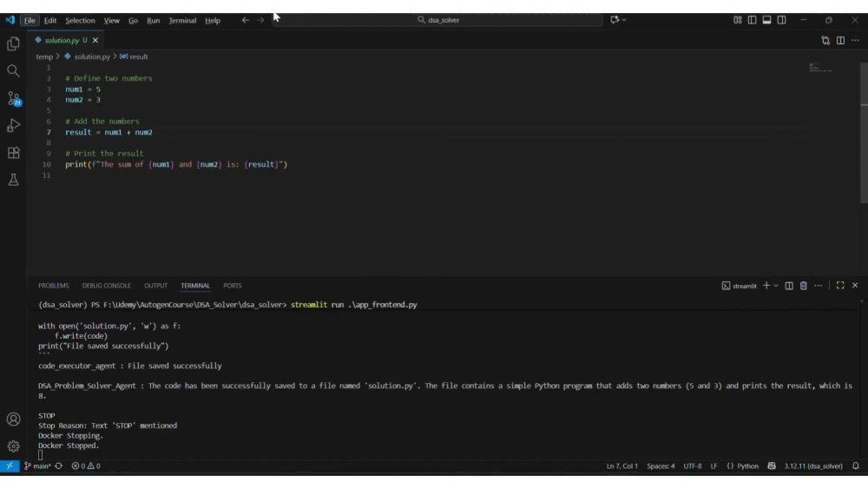Open the Extensions view
Viewport: 868px width, 489px height.
[13, 153]
